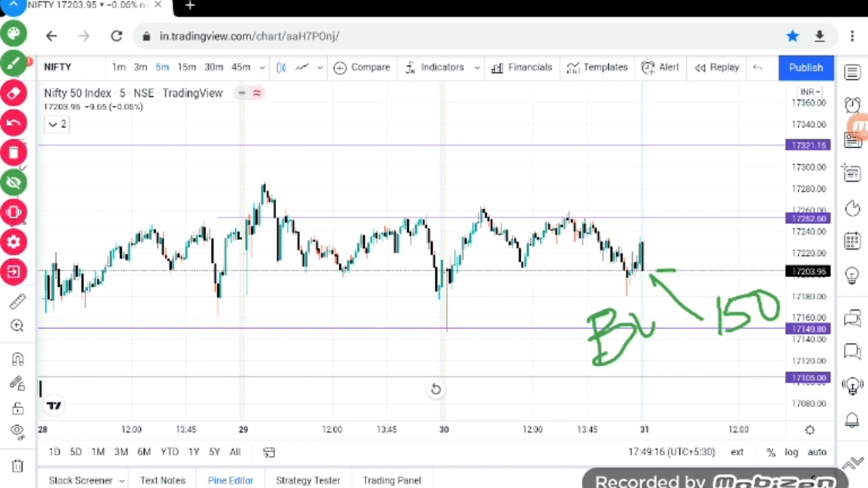Select the ruler measure tool
This screenshot has height=488, width=868.
coord(17,302)
